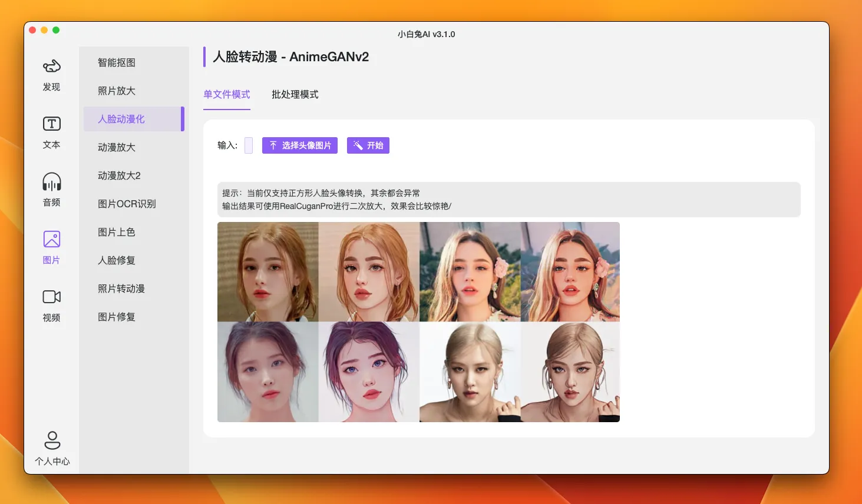Viewport: 862px width, 504px height.
Task: Click 选择头像图片 upload button
Action: tap(300, 145)
